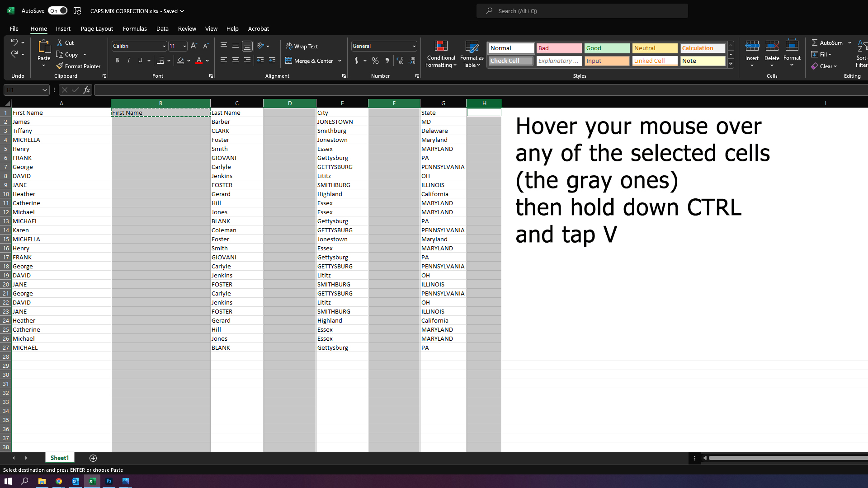Click Increase Decimal icon

(400, 61)
